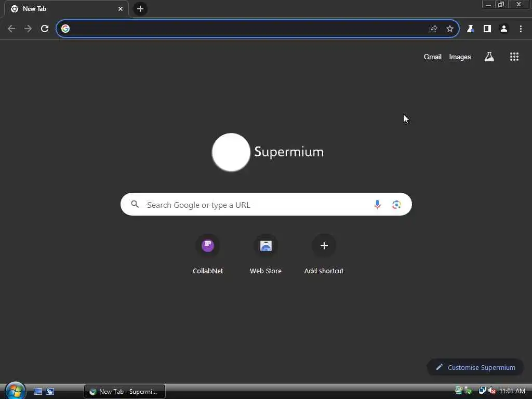Reload the current page
Viewport: 532px width, 399px height.
click(x=45, y=29)
